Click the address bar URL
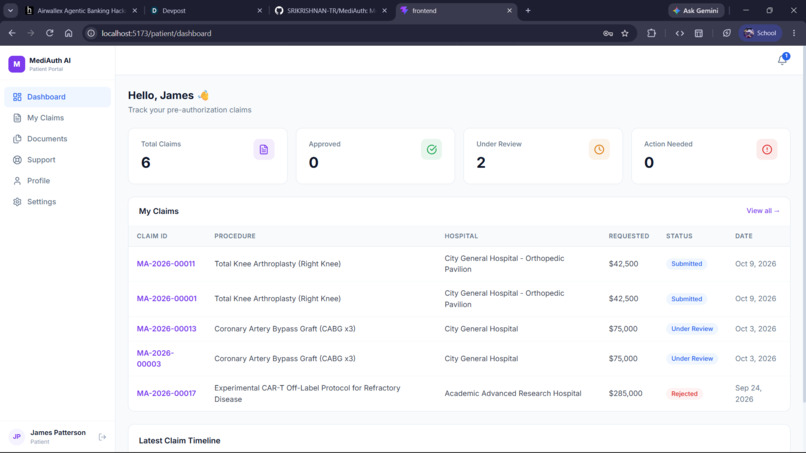Image resolution: width=806 pixels, height=453 pixels. pyautogui.click(x=156, y=33)
